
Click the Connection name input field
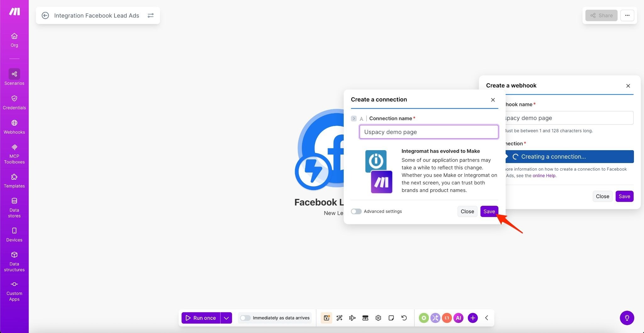coord(429,132)
